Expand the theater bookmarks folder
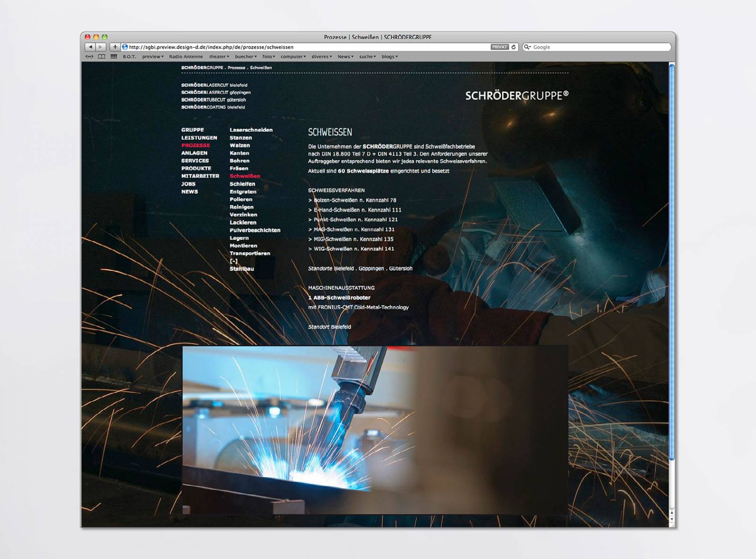756x559 pixels. (x=220, y=57)
